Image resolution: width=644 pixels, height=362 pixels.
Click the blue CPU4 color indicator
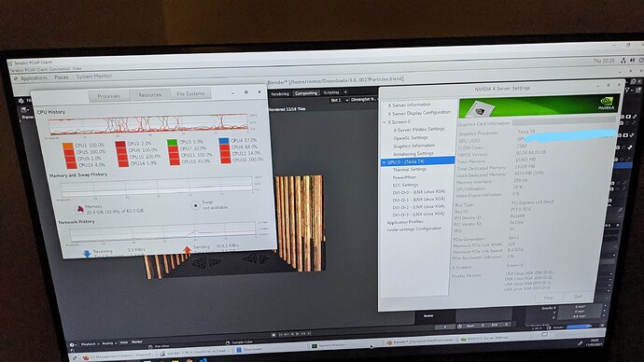[225, 141]
